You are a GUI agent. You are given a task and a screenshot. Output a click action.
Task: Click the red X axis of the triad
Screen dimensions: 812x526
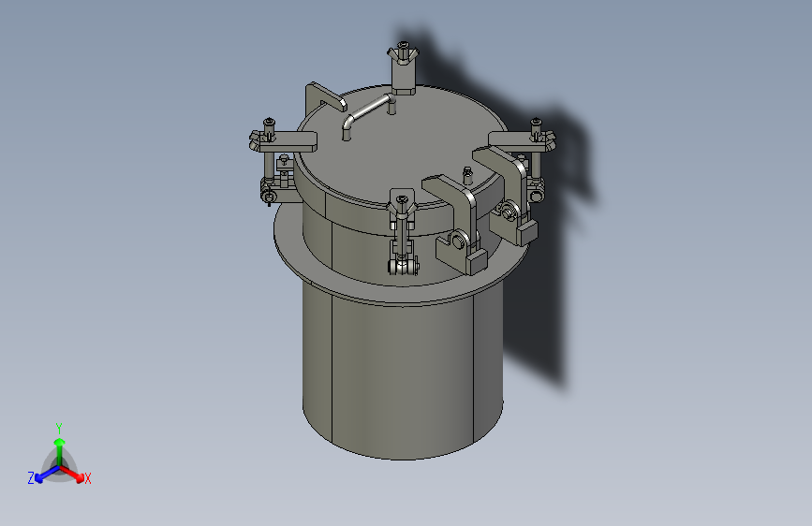coord(72,474)
